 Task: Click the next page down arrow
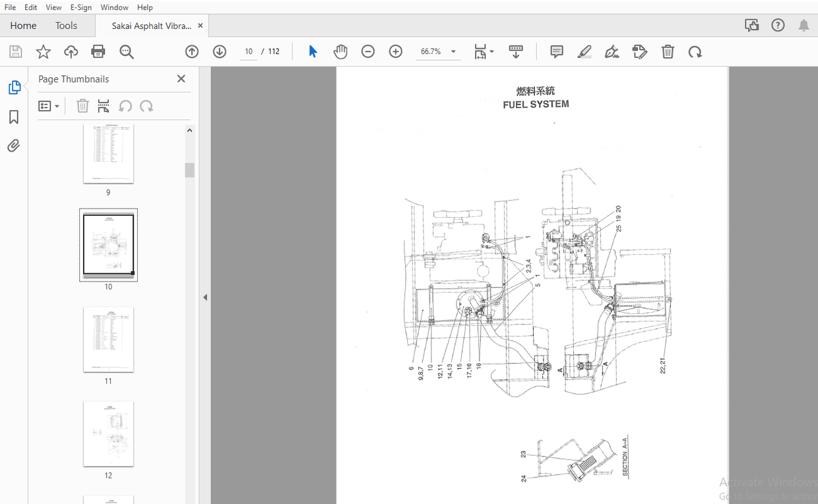219,51
